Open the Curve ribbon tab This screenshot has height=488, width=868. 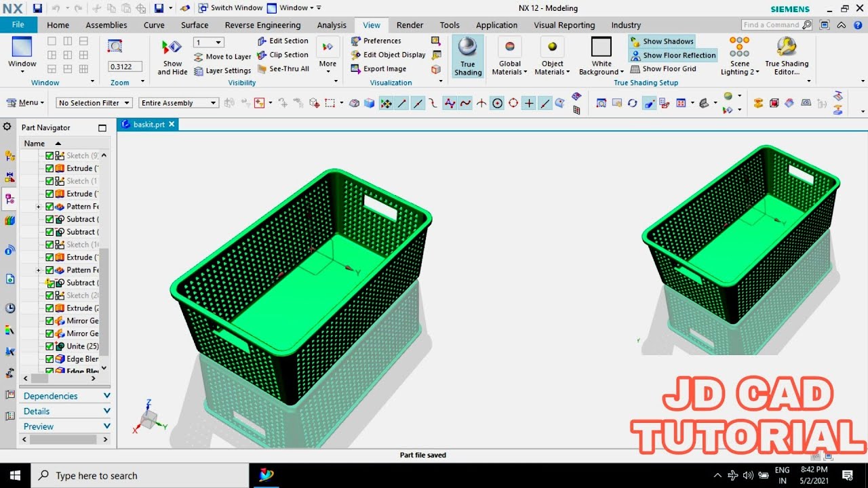(154, 25)
